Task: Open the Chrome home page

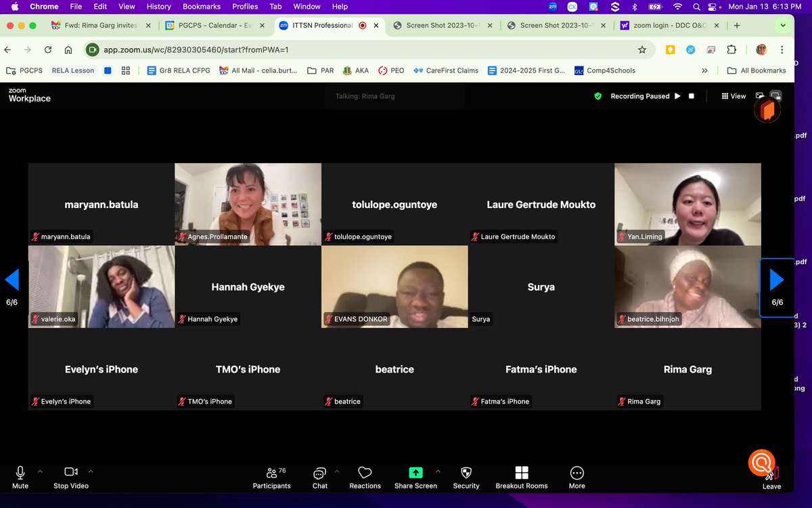Action: (68, 49)
